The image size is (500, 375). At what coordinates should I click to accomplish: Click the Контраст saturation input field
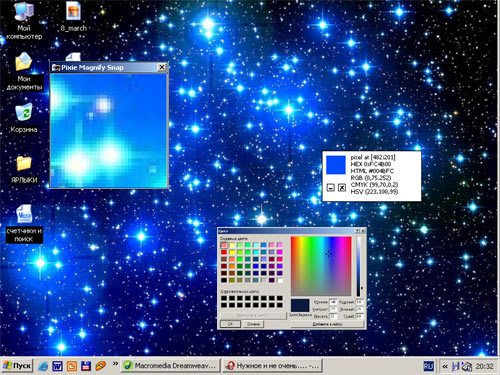click(x=333, y=309)
